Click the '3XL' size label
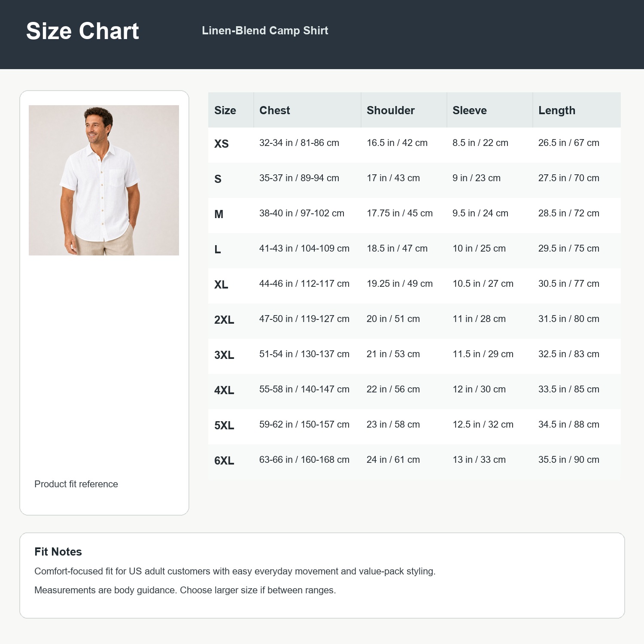The height and width of the screenshot is (644, 644). pyautogui.click(x=224, y=355)
